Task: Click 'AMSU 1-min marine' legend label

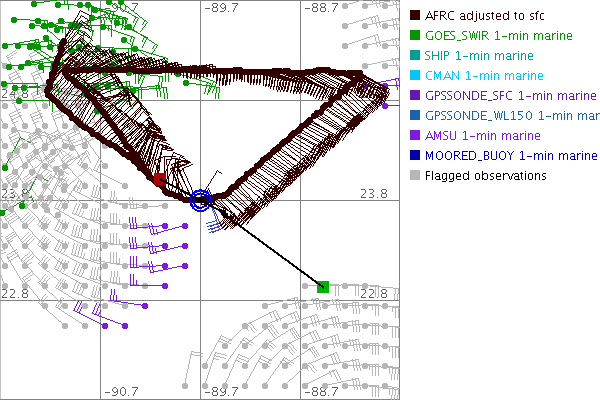Action: pos(482,136)
